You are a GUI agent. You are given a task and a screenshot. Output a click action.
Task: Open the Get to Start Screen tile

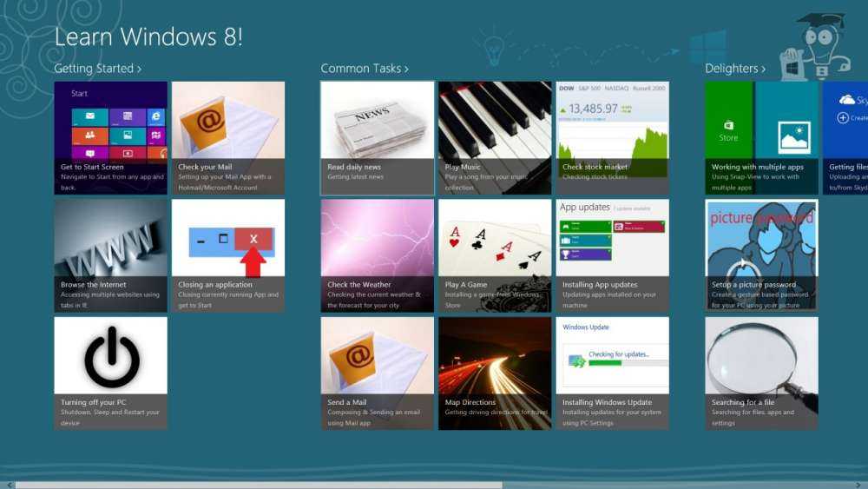(111, 138)
